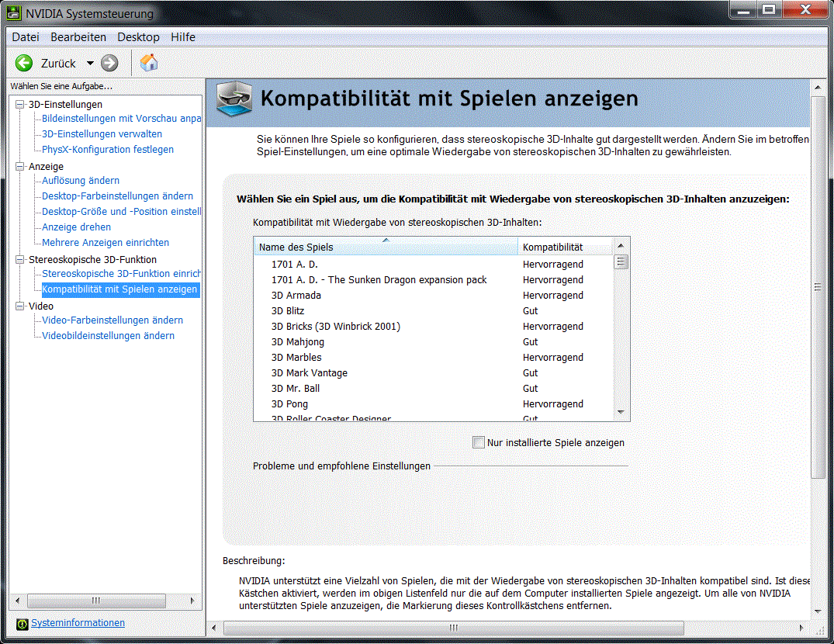Image resolution: width=834 pixels, height=644 pixels.
Task: Enable Nur installierte Spiele anzeigen checkbox
Action: tap(479, 442)
